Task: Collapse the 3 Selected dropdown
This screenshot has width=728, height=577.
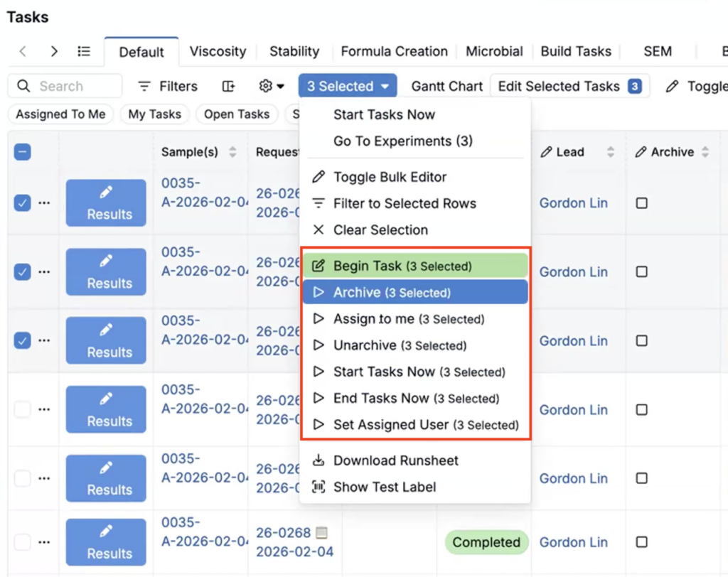Action: tap(348, 86)
